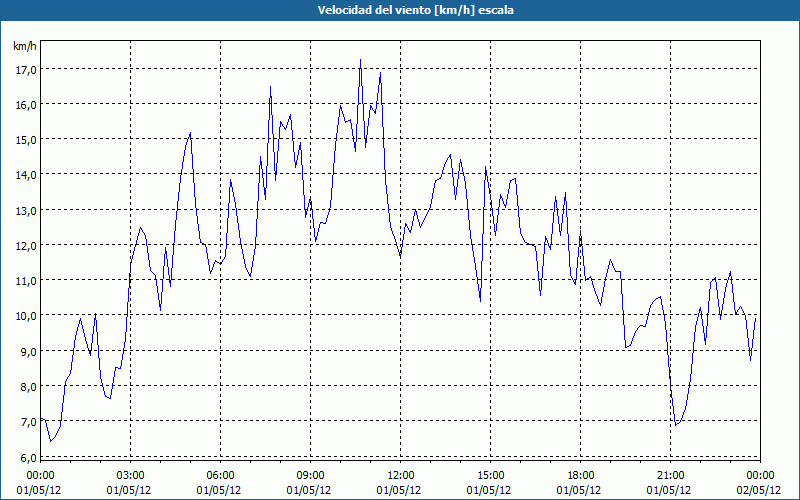Click the 15,0 y-axis value

(x=26, y=140)
